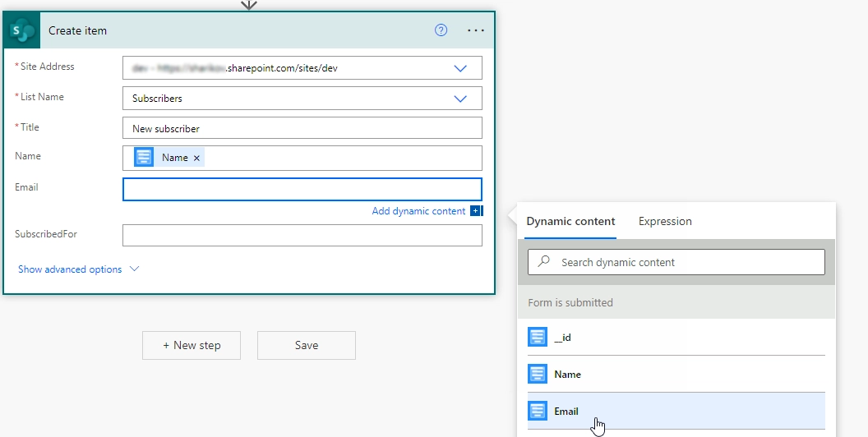Open the ellipsis menu of Create item
The height and width of the screenshot is (437, 868).
476,30
